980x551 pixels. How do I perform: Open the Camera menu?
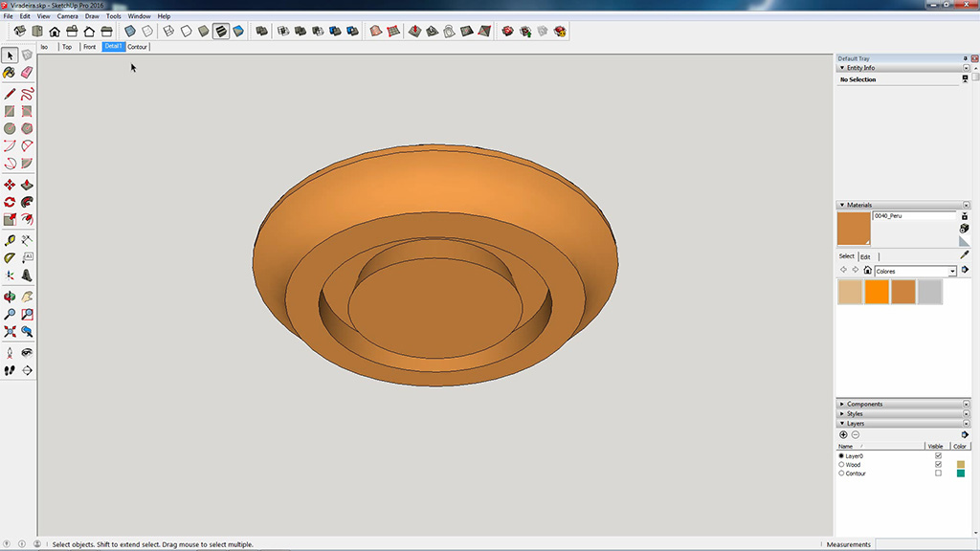[68, 16]
